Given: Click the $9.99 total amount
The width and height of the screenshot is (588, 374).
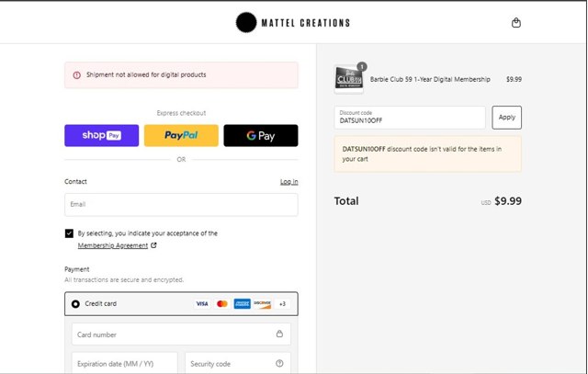Looking at the screenshot, I should pos(508,200).
